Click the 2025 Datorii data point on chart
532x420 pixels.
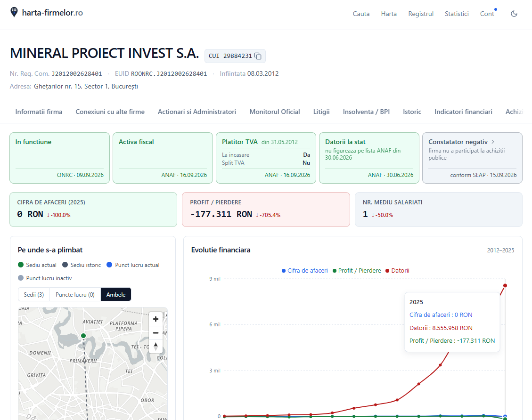pyautogui.click(x=505, y=285)
